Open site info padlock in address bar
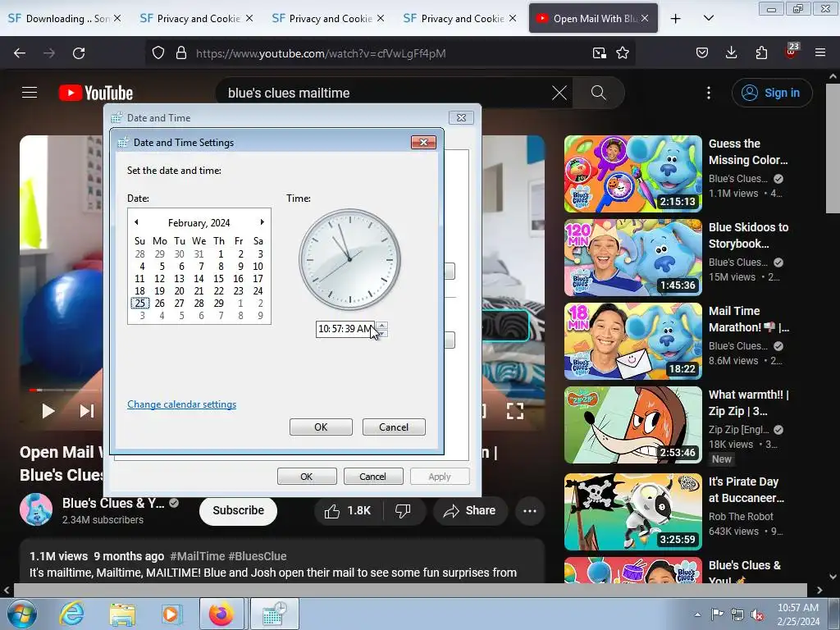 click(x=181, y=53)
